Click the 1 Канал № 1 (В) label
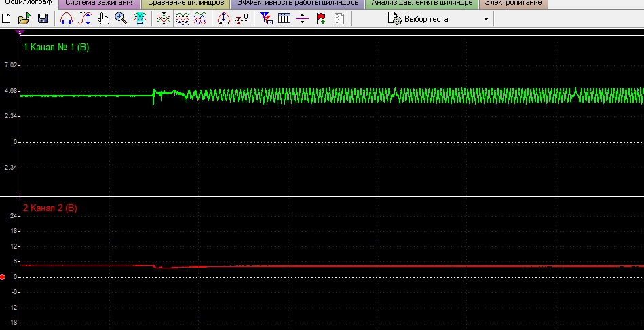The width and height of the screenshot is (644, 330). (x=56, y=48)
